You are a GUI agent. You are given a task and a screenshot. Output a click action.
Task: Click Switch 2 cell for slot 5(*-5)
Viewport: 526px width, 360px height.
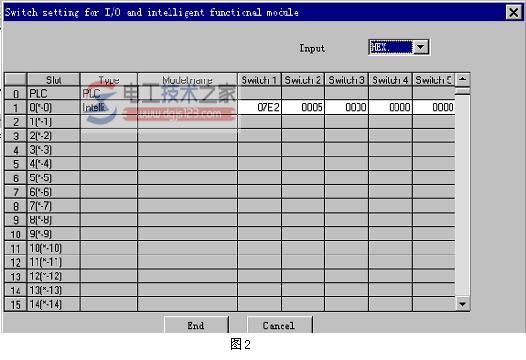[x=303, y=178]
